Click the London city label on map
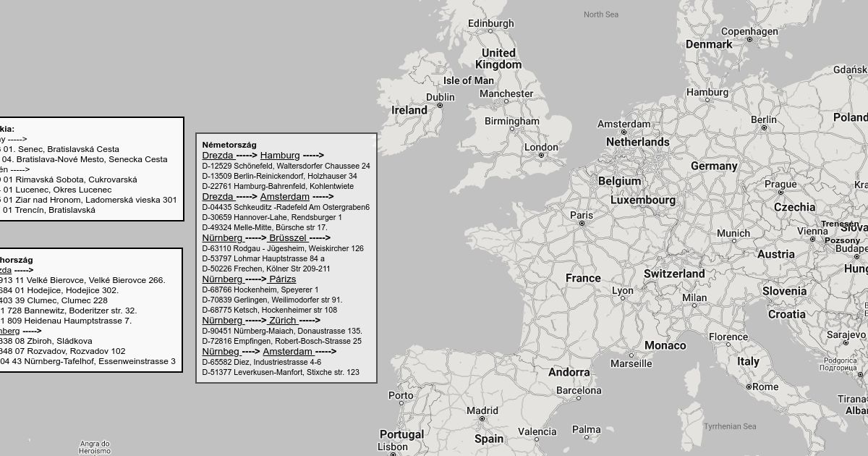 point(541,147)
